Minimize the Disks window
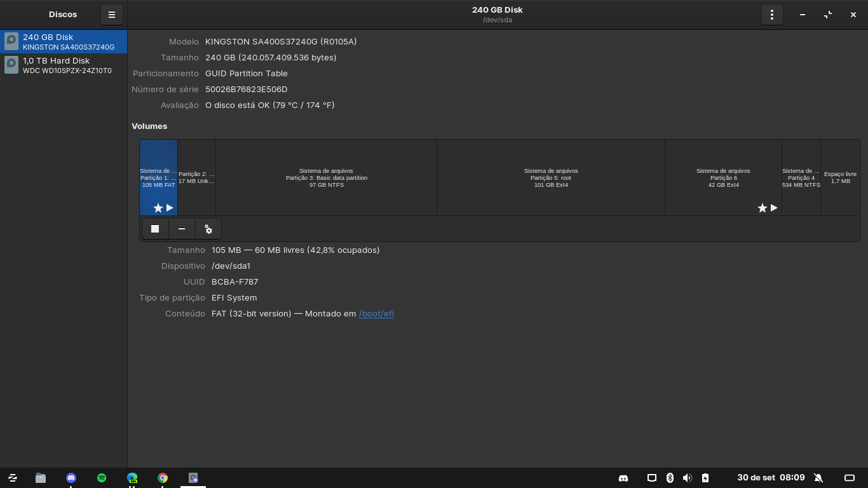868x488 pixels. (x=803, y=15)
